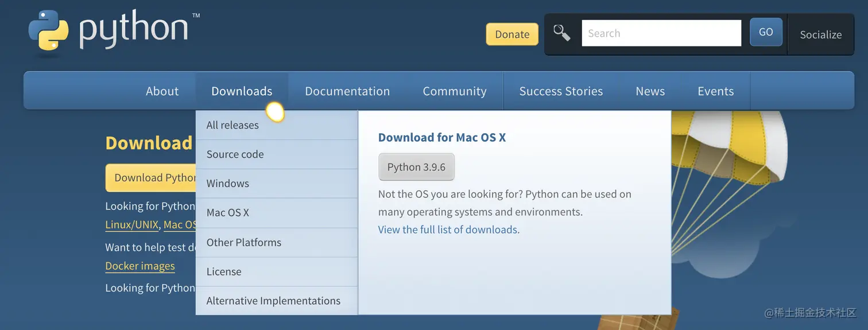
Task: Open the Docker images link
Action: [x=140, y=266]
